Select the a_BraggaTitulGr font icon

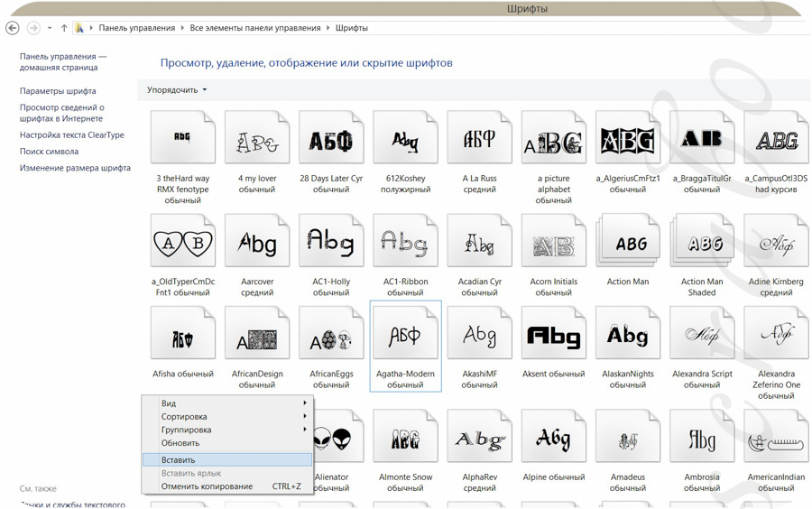(702, 137)
